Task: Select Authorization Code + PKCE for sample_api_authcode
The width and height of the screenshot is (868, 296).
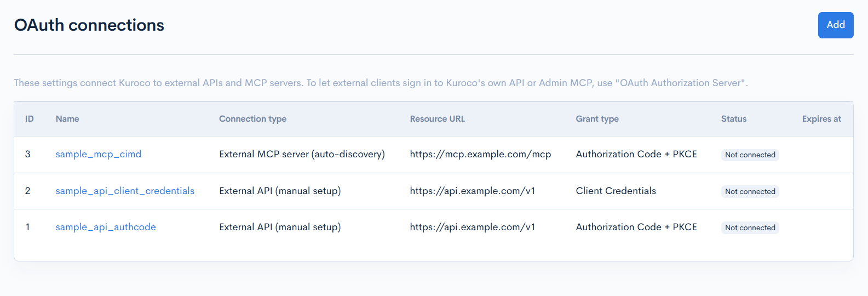Action: (636, 227)
